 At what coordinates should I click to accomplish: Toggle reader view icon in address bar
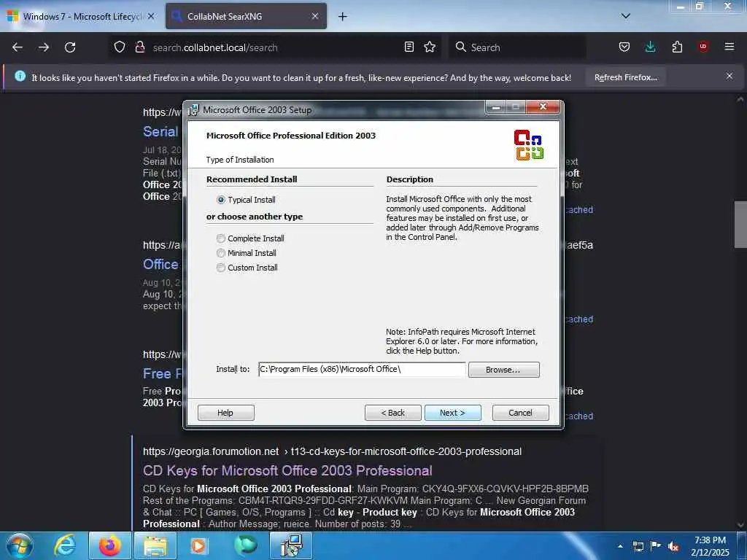pyautogui.click(x=409, y=47)
